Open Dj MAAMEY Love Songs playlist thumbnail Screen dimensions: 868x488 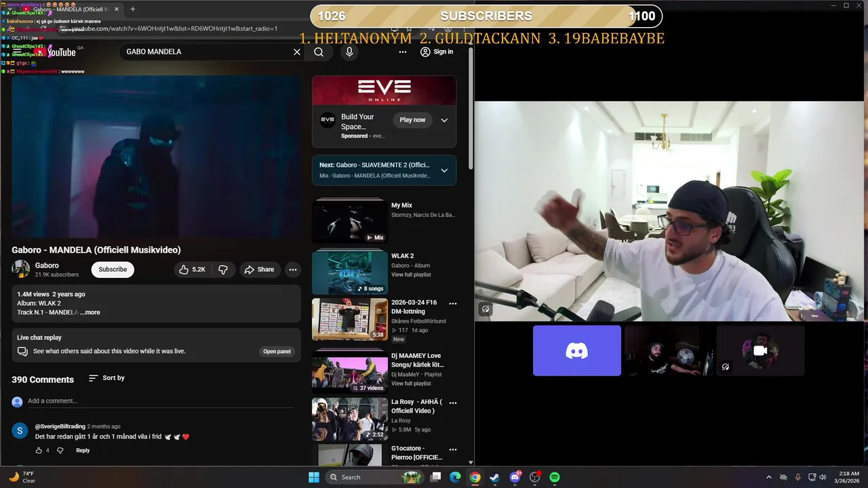point(350,371)
